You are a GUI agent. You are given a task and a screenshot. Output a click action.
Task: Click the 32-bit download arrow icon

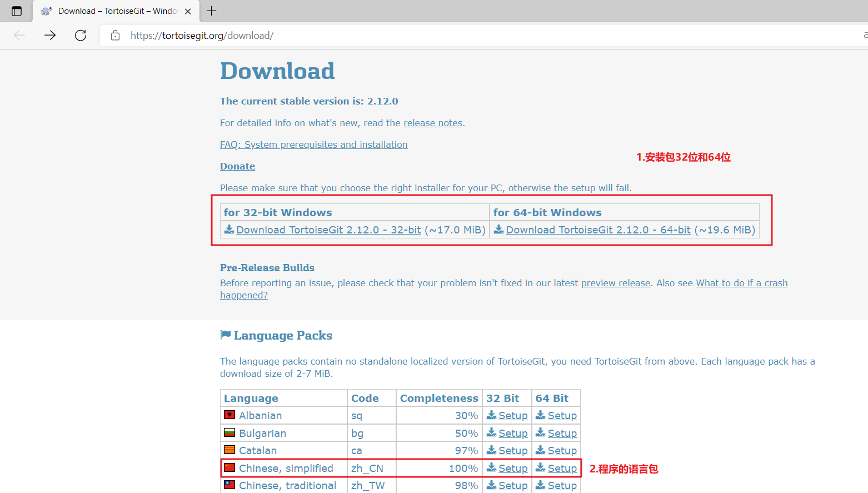(x=229, y=229)
